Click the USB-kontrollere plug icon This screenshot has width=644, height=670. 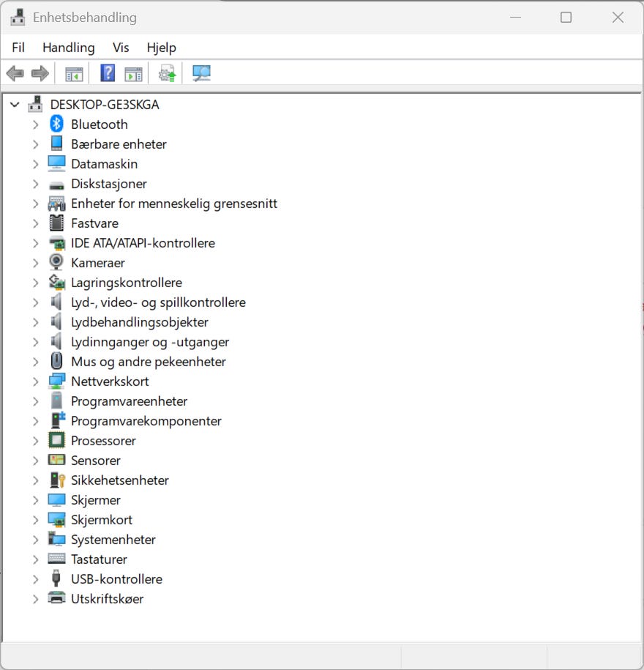[56, 578]
